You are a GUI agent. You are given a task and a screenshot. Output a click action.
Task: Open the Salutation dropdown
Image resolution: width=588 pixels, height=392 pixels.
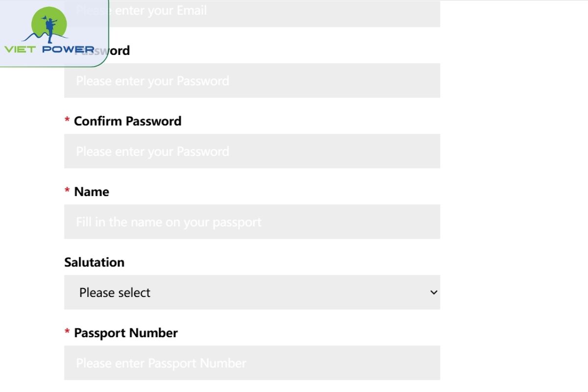point(252,292)
